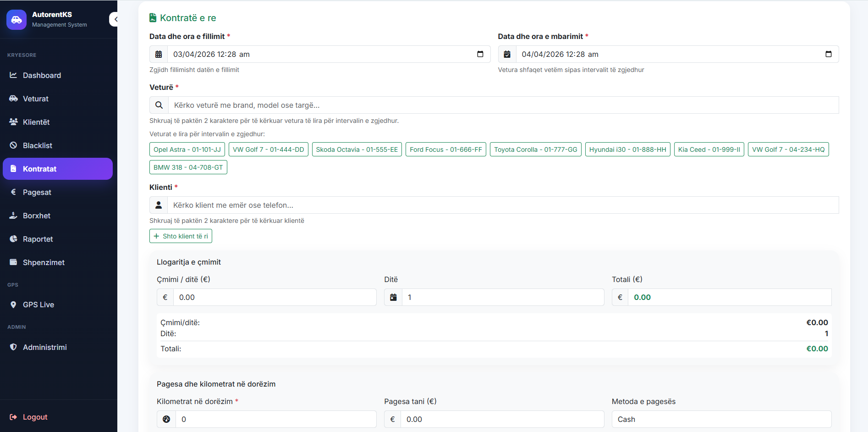Image resolution: width=868 pixels, height=432 pixels.
Task: Click the GPS Live pin icon
Action: coord(13,305)
